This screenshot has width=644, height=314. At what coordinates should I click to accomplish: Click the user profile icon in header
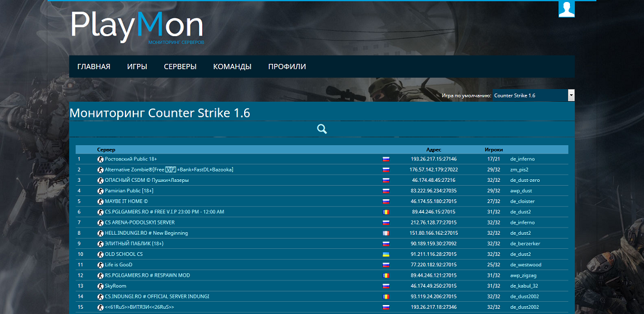[567, 8]
